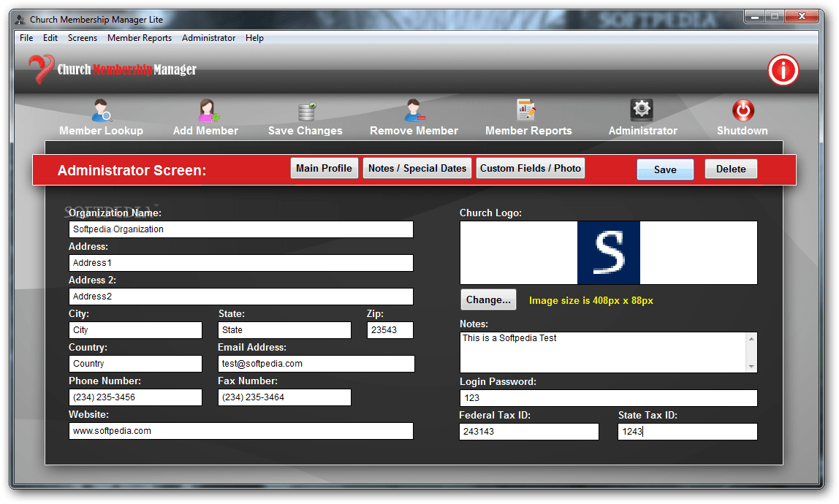This screenshot has height=504, width=839.
Task: Click Notes scrollbar up arrow
Action: pyautogui.click(x=751, y=339)
